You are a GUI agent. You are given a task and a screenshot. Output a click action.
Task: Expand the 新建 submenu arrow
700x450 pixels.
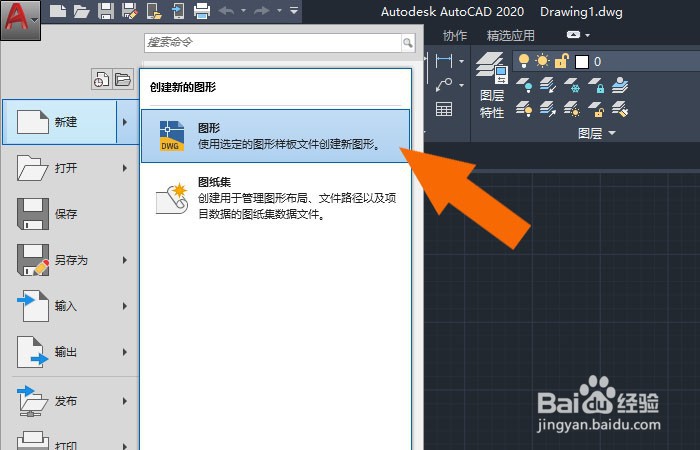(x=125, y=122)
